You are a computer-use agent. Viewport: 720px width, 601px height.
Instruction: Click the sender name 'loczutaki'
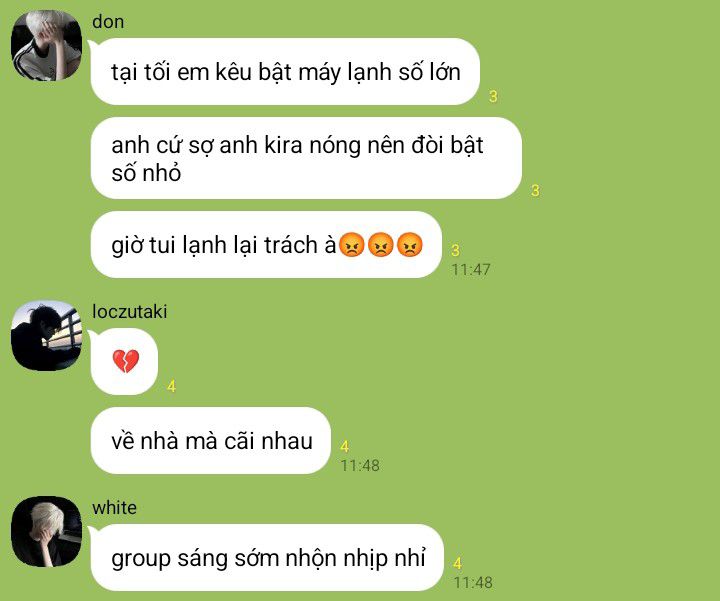pos(129,312)
